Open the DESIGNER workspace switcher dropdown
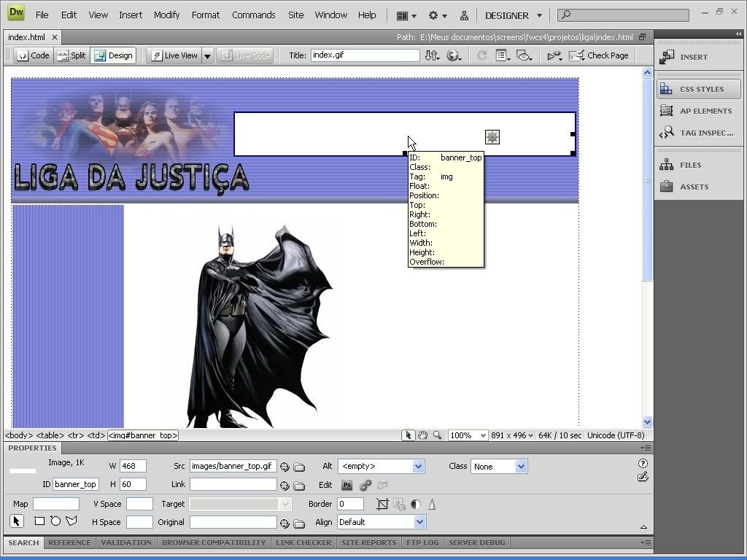The width and height of the screenshot is (747, 560). coord(514,16)
